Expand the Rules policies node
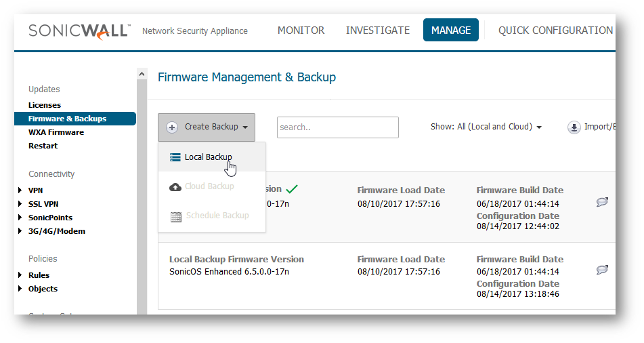The image size is (644, 343). pos(20,275)
